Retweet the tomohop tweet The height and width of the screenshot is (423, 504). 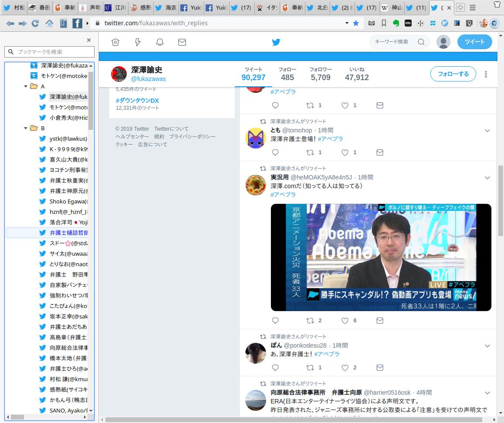tap(310, 152)
